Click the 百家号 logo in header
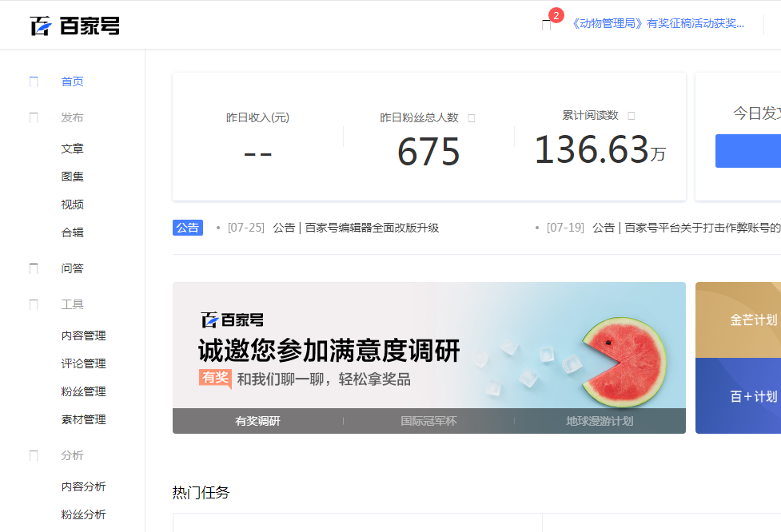This screenshot has width=781, height=532. 74,26
